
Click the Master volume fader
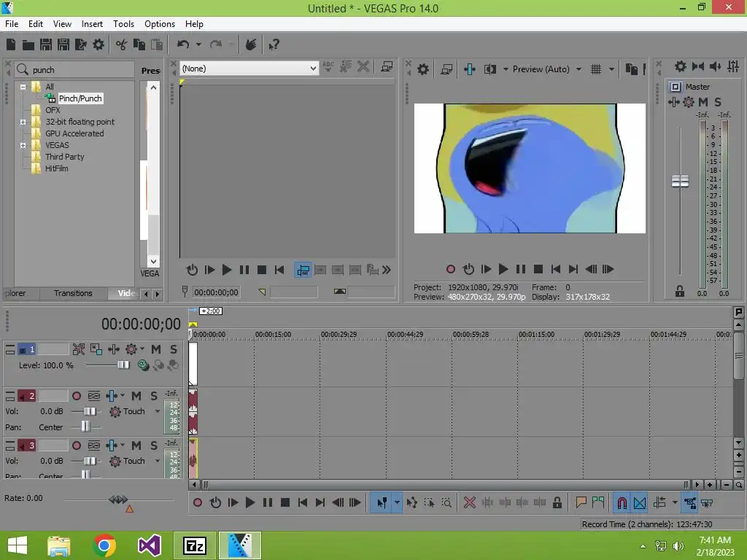click(681, 181)
